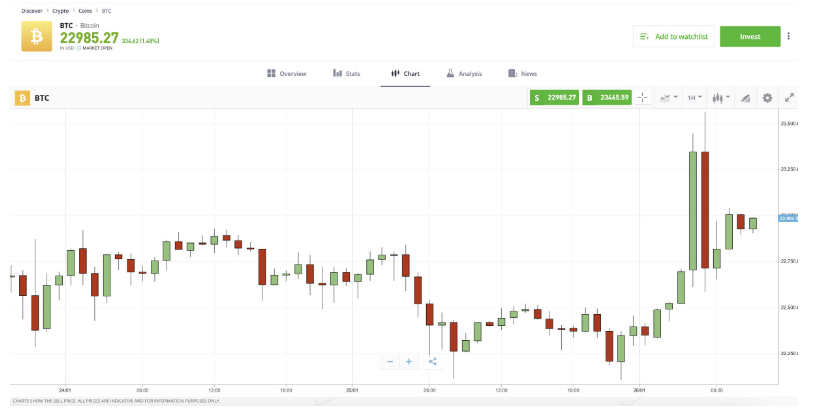Click the 24/01 date label on the time axis

click(x=65, y=390)
